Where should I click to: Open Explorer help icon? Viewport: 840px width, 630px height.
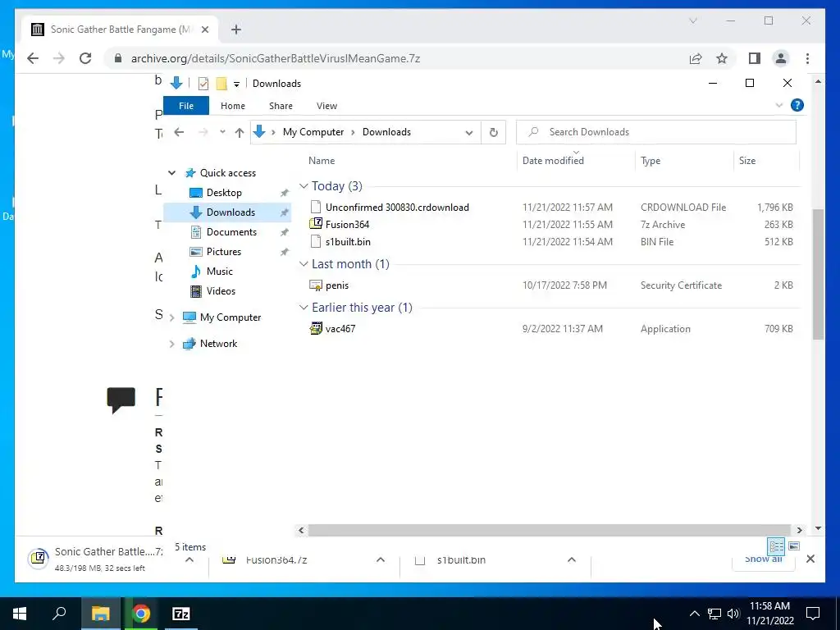(797, 106)
